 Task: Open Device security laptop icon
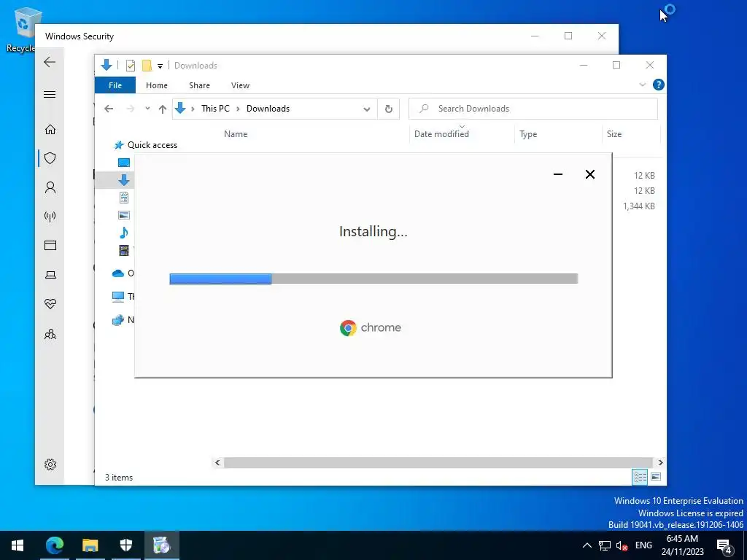50,275
